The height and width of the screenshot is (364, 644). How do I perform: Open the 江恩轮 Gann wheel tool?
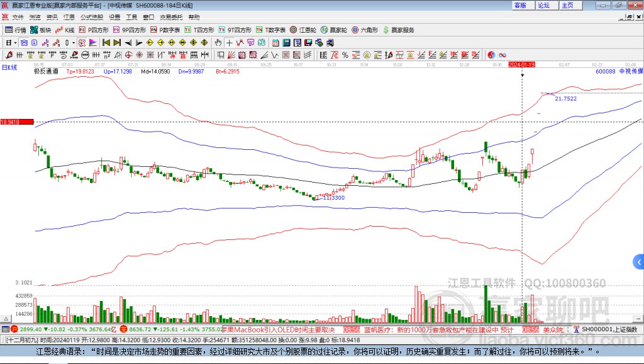(x=304, y=30)
